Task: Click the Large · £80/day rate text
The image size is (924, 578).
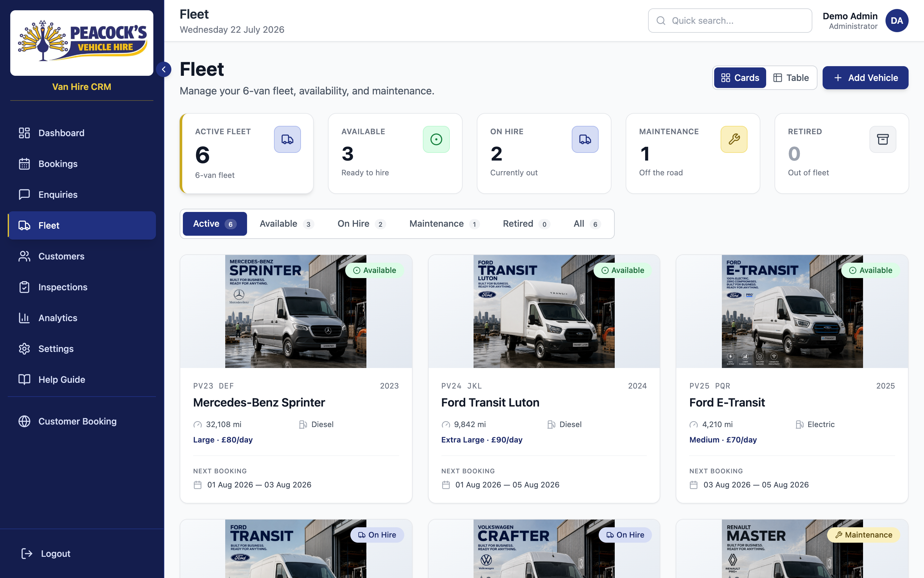Action: (x=223, y=440)
